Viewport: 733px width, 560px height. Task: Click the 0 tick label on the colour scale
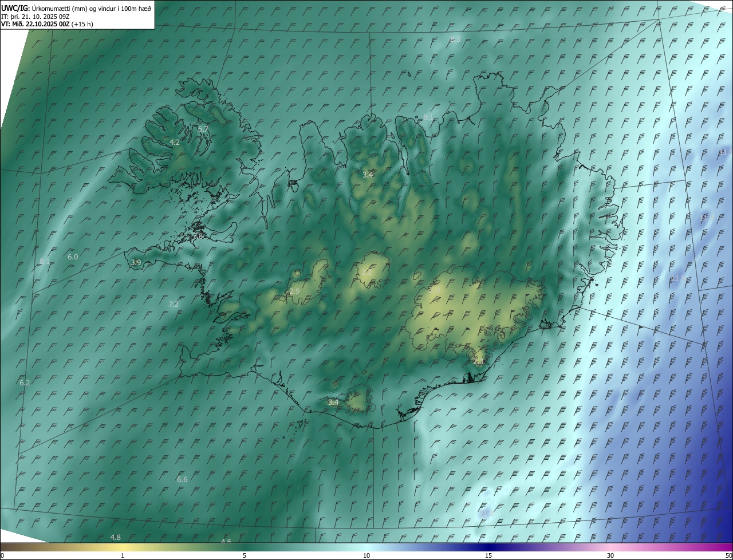[x=2, y=555]
